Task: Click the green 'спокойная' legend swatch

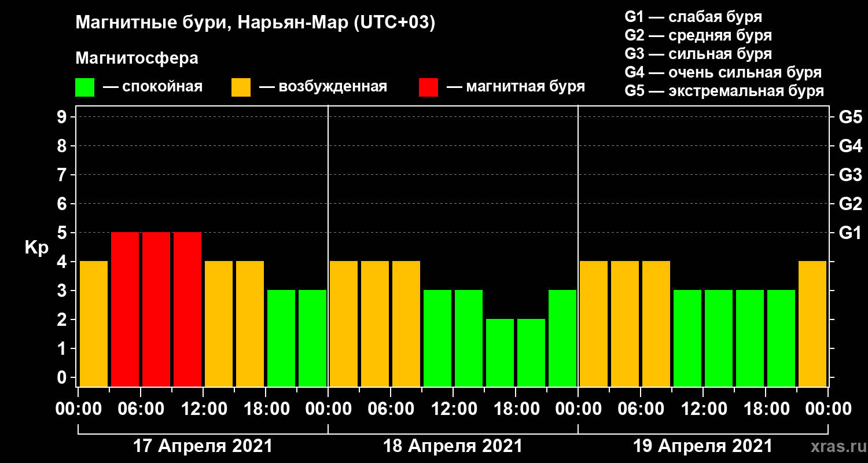Action: (84, 87)
